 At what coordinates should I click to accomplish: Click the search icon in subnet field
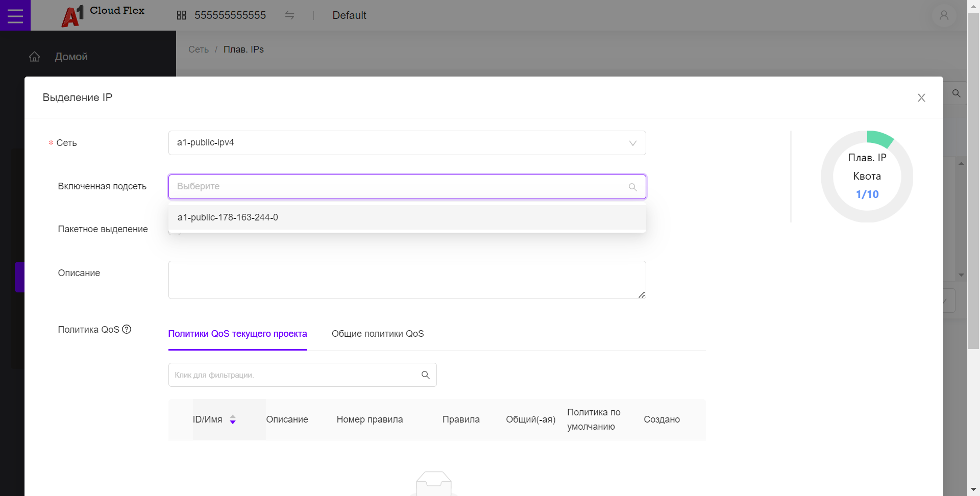pyautogui.click(x=632, y=187)
